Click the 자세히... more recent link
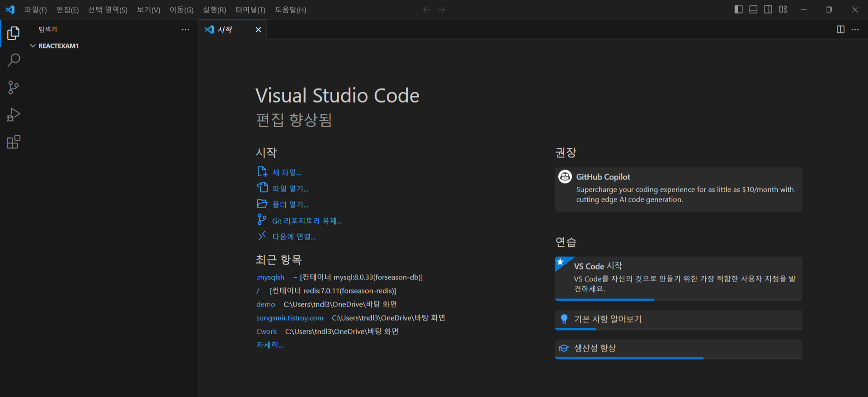 270,345
